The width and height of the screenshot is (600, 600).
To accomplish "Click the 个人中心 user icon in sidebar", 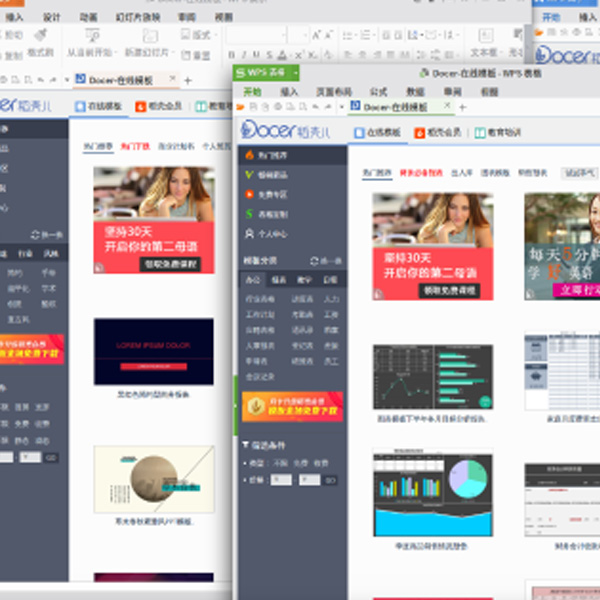I will (x=249, y=233).
